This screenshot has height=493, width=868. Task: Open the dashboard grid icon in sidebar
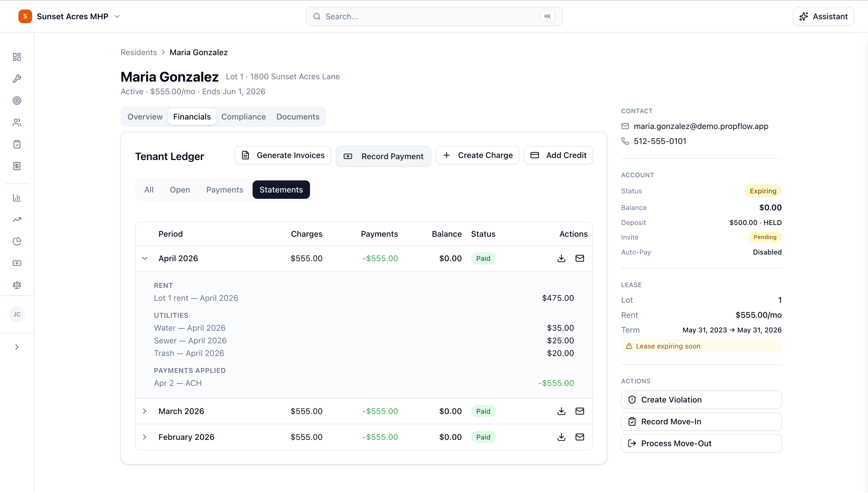[17, 57]
